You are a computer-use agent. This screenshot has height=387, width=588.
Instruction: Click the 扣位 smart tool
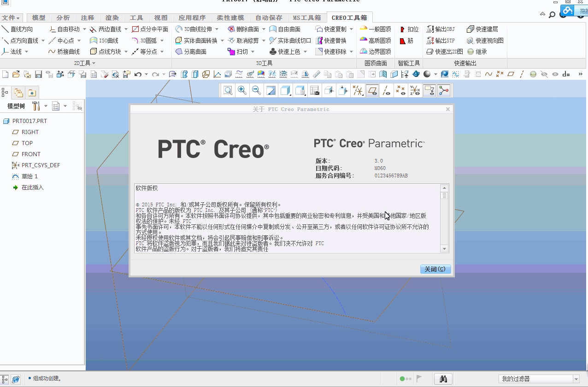[409, 29]
